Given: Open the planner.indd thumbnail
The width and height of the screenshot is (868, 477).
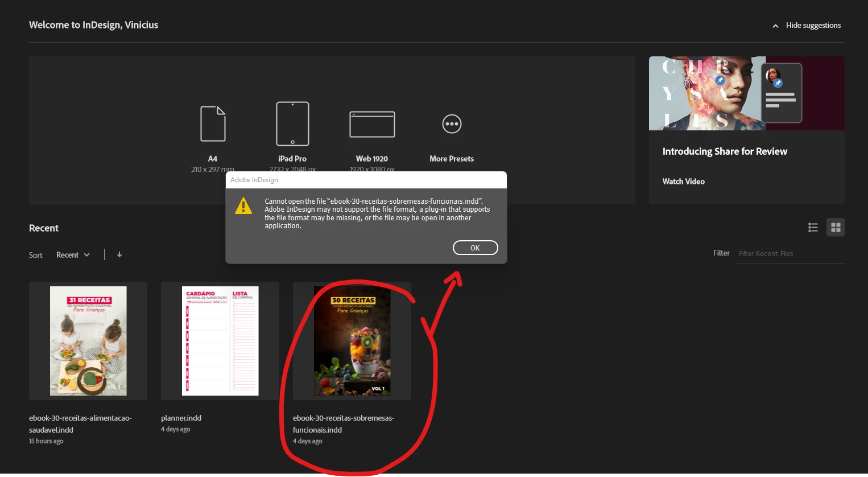Looking at the screenshot, I should tap(220, 341).
